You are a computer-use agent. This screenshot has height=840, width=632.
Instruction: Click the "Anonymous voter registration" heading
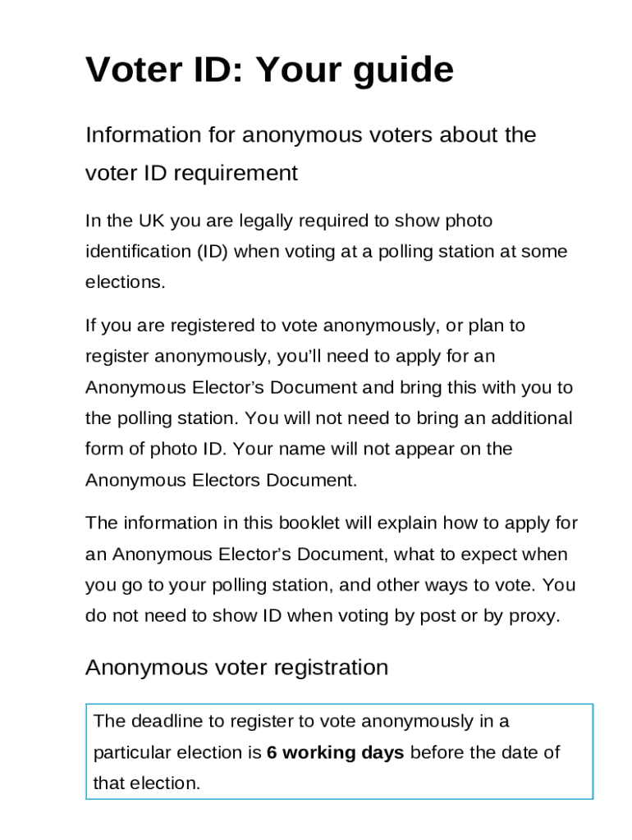pos(236,668)
